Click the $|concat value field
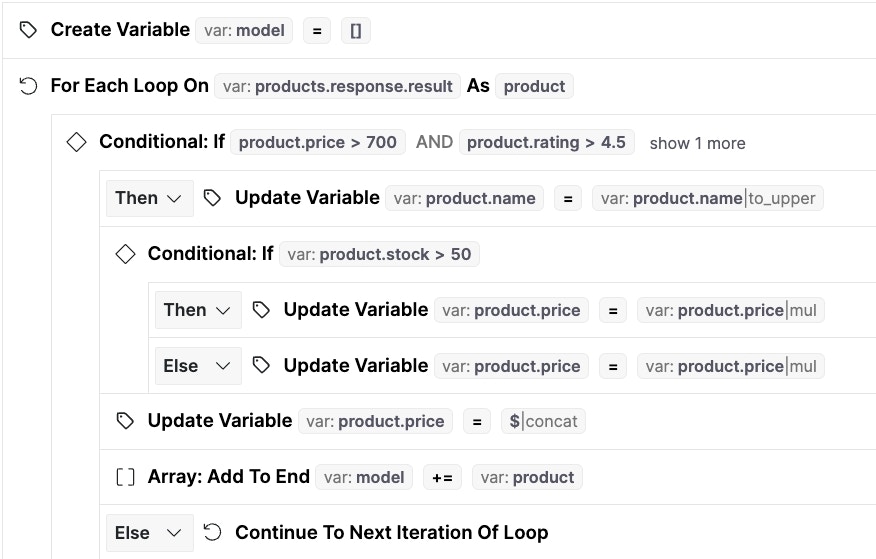This screenshot has width=876, height=559. point(543,421)
